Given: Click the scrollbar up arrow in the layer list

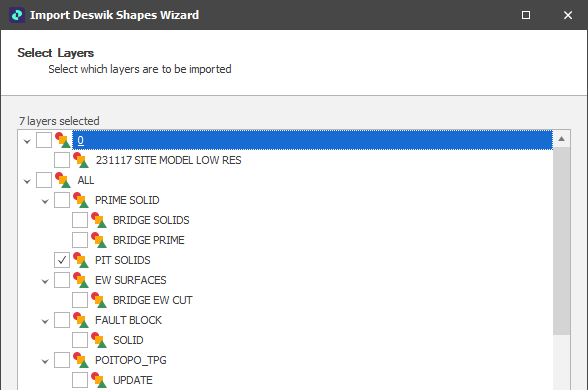Looking at the screenshot, I should [561, 139].
